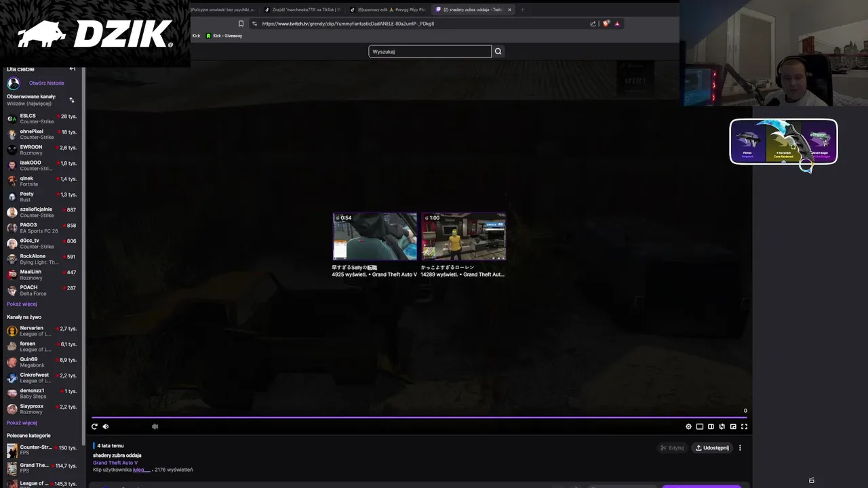Open site info icon in address bar
868x488 pixels.
tap(254, 24)
